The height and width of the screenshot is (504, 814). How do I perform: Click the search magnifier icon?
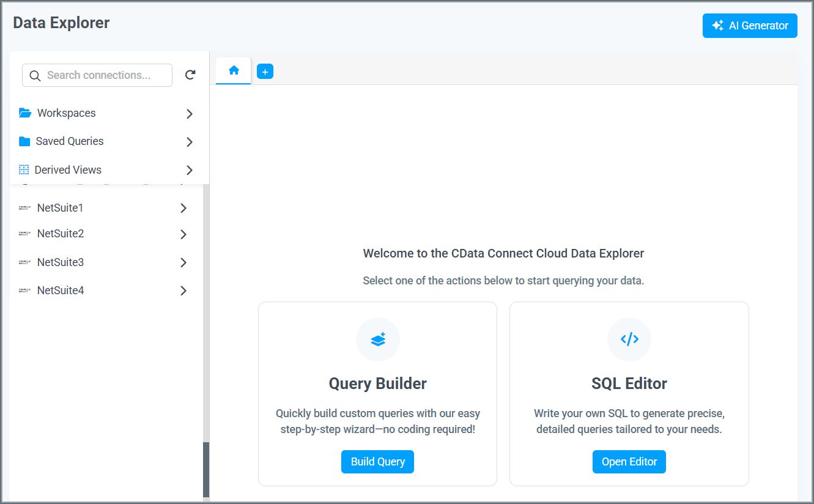coord(35,75)
